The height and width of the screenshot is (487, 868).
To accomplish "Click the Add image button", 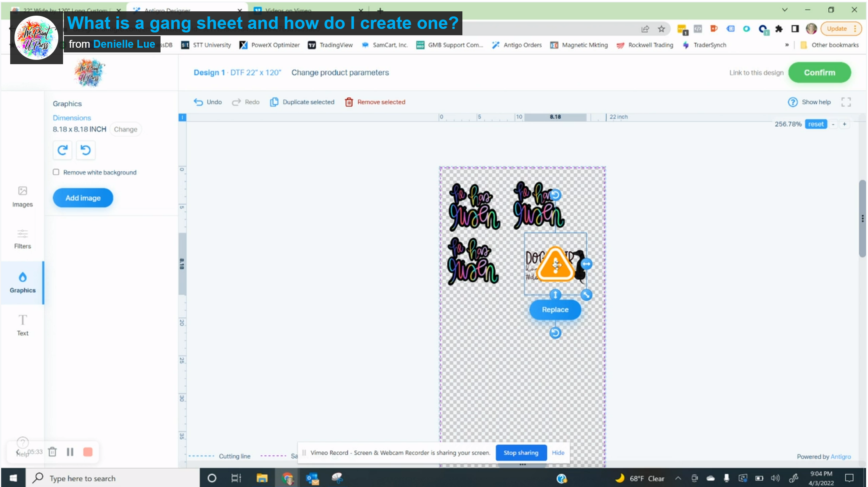I will 83,198.
